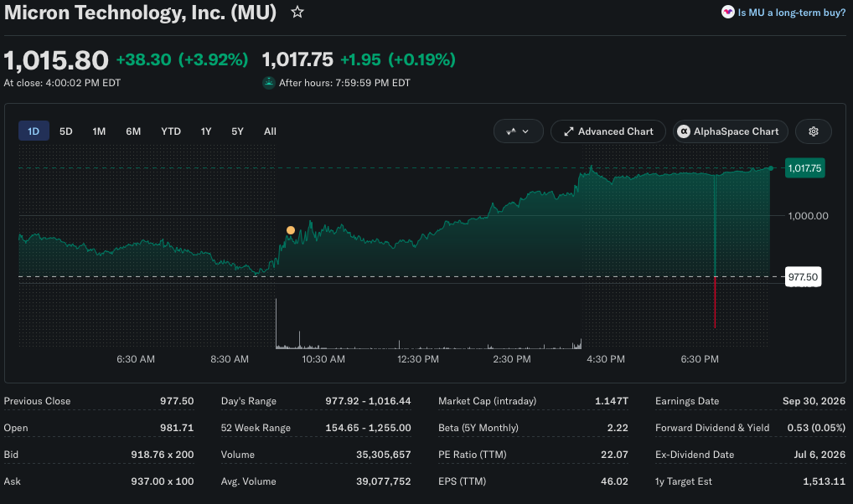This screenshot has height=504, width=853.
Task: Click the Beta (5Y Monthly) label
Action: pyautogui.click(x=478, y=427)
